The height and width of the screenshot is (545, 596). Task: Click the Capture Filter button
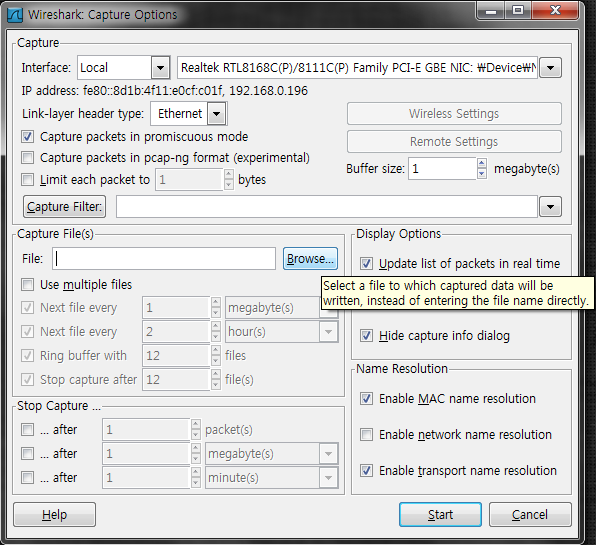coord(64,207)
